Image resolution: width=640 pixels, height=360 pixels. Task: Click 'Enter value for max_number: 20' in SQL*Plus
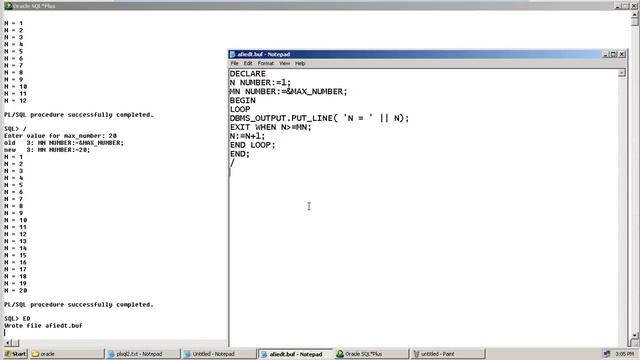[60, 136]
